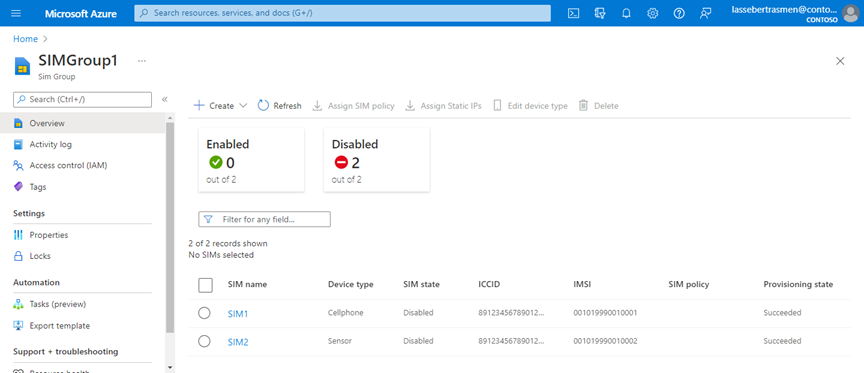Click IMSI value 001019990010002
This screenshot has height=373, width=864.
pos(606,342)
